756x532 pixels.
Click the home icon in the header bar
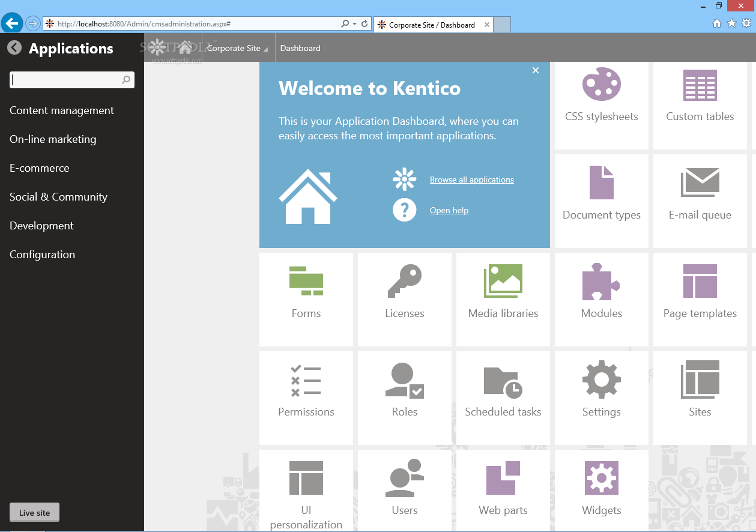click(186, 47)
